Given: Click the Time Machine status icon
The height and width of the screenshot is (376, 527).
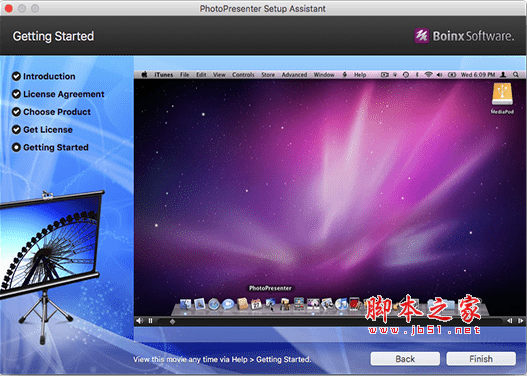Looking at the screenshot, I should coord(406,75).
